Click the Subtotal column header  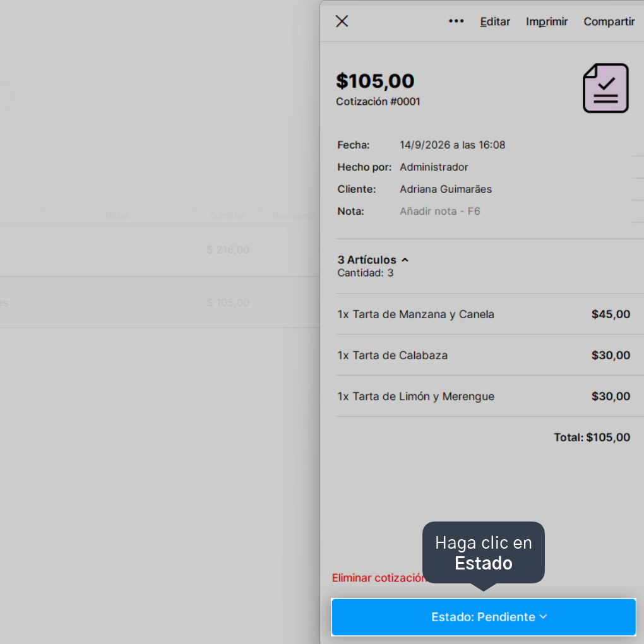[227, 216]
